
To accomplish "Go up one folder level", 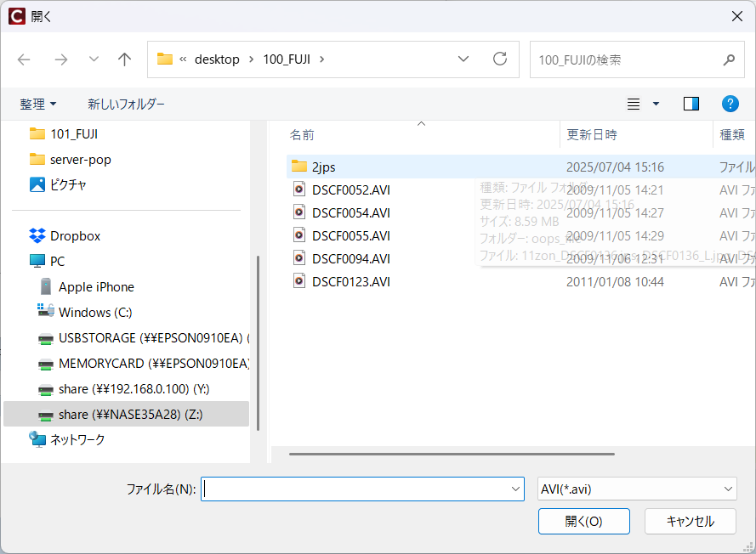I will (124, 59).
